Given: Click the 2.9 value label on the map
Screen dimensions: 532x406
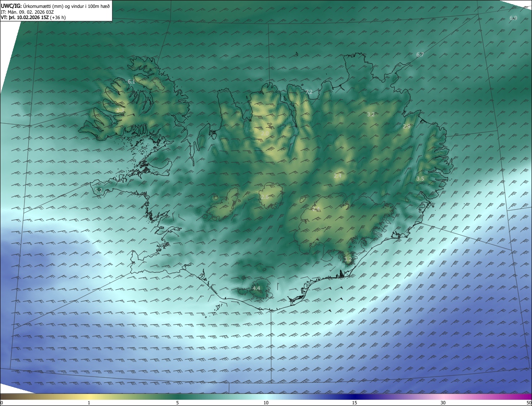Looking at the screenshot, I should (406, 127).
